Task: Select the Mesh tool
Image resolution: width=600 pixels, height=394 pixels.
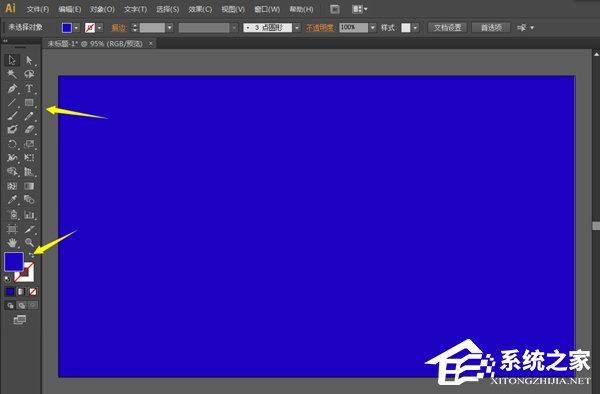Action: point(12,186)
